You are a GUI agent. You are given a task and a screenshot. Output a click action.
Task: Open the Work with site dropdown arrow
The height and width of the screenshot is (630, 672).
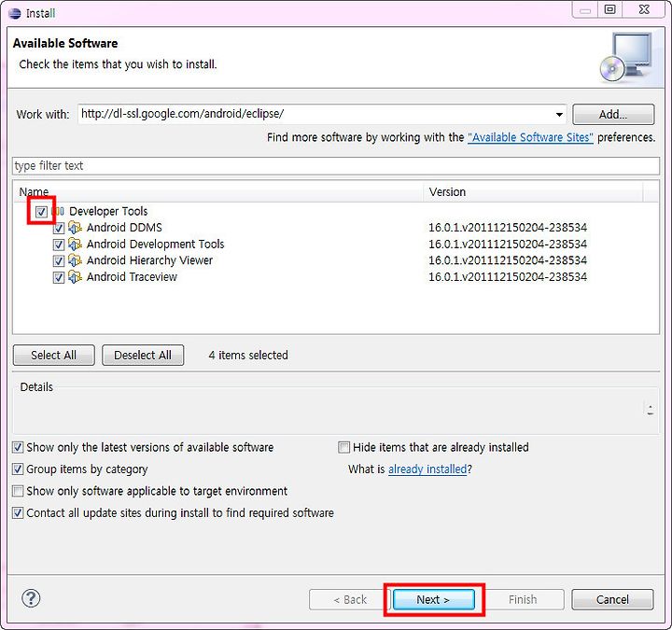coord(559,115)
